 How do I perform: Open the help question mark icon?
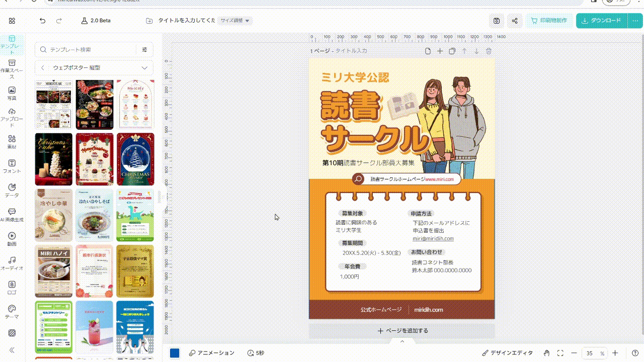pyautogui.click(x=635, y=353)
